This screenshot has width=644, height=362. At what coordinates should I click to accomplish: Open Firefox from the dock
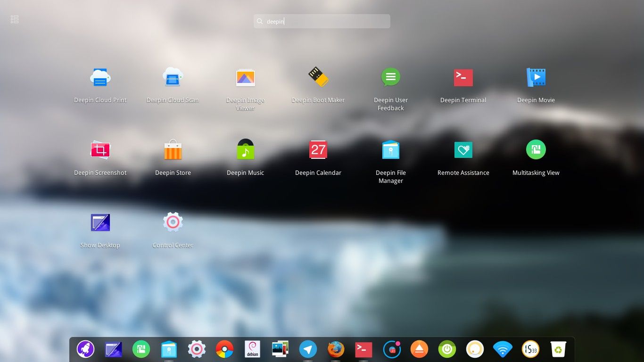pos(336,349)
